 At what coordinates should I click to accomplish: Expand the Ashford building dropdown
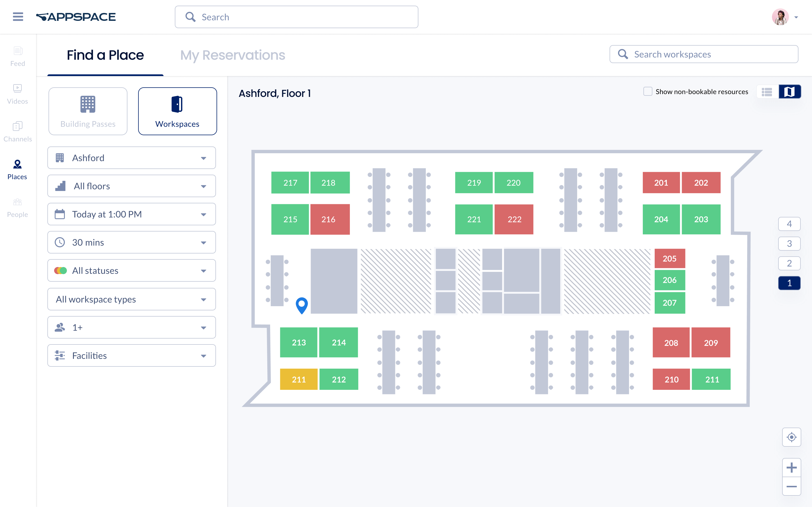tap(132, 158)
